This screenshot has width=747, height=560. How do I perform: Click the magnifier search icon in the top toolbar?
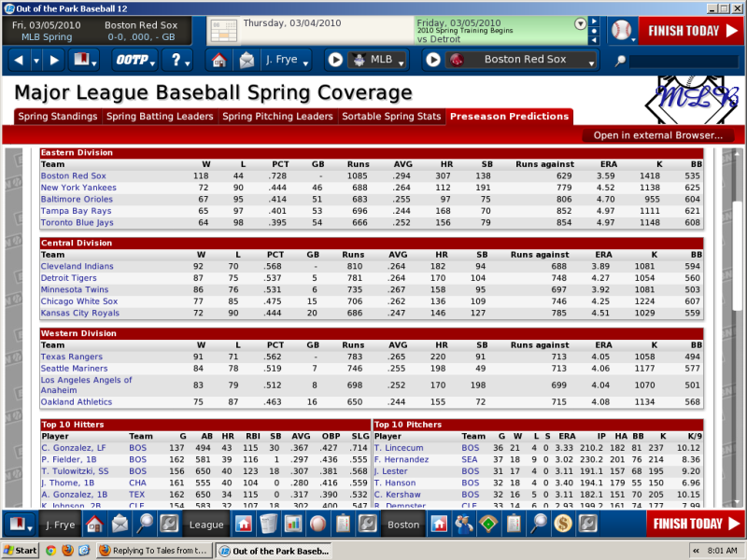[620, 61]
